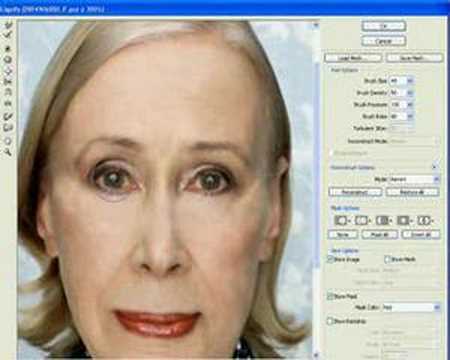Open the Reconstruct Options Mode dropdown
Viewport: 450px width, 360px height.
click(x=414, y=179)
